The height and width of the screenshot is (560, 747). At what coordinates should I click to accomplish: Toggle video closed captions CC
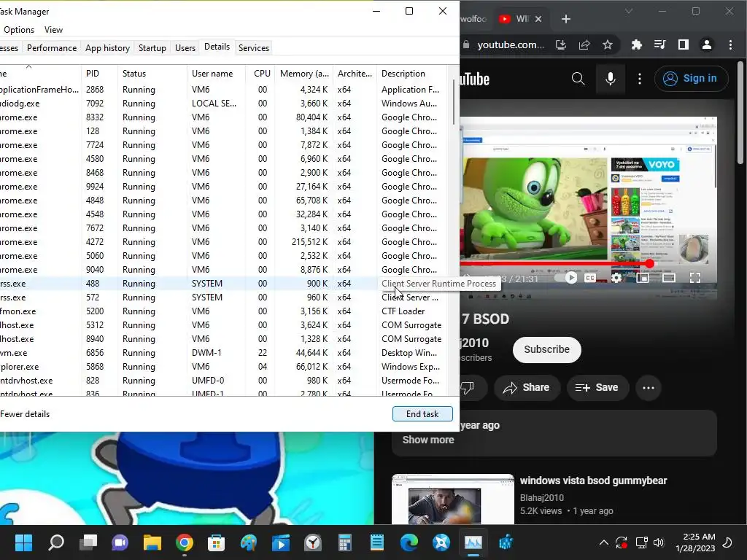click(589, 278)
